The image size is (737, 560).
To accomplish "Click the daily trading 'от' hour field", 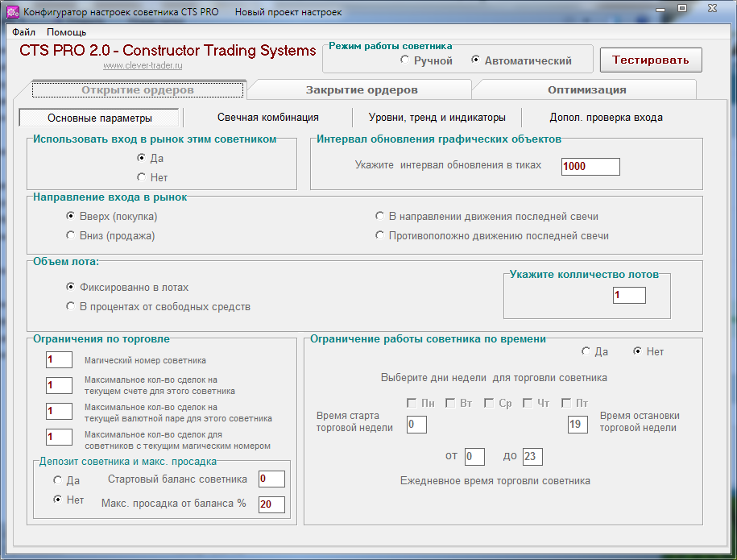I will click(474, 457).
